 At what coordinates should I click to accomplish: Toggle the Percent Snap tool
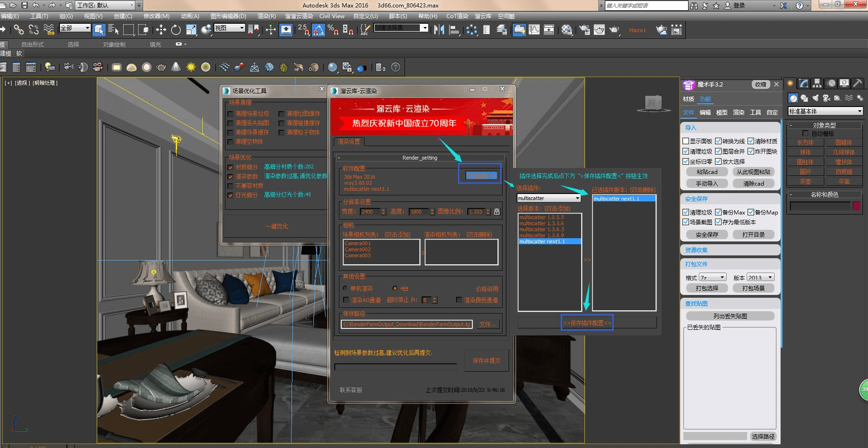click(x=333, y=30)
